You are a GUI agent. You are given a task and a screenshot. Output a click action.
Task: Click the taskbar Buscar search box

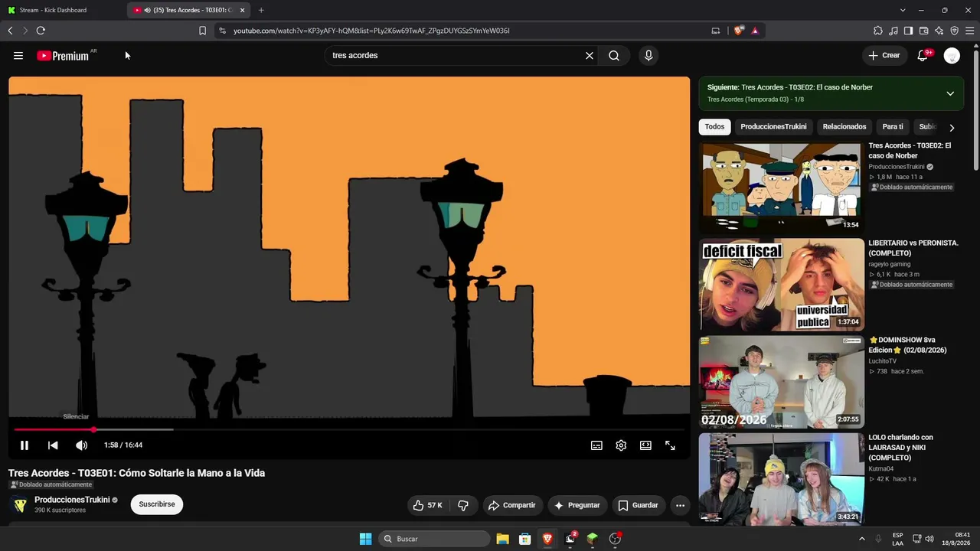pyautogui.click(x=435, y=539)
